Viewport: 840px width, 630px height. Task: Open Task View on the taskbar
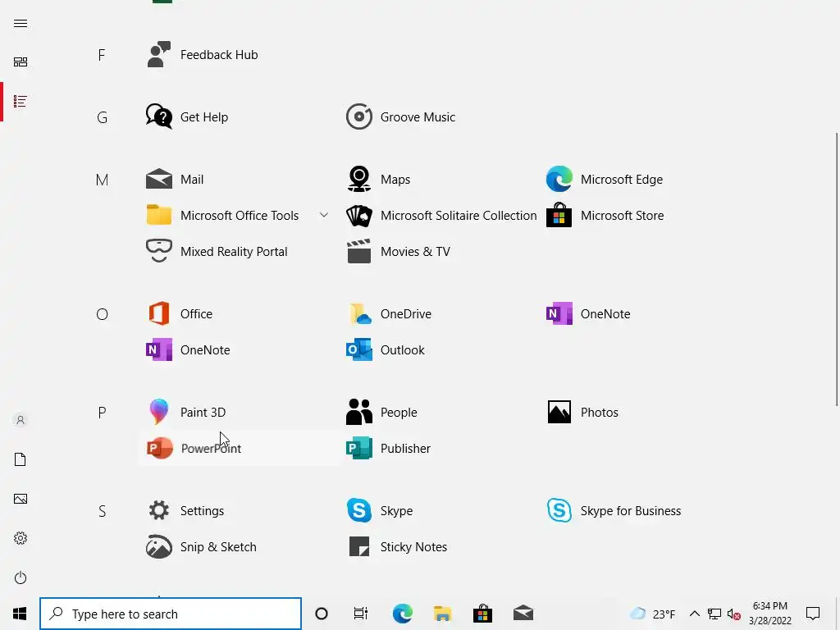pyautogui.click(x=361, y=614)
